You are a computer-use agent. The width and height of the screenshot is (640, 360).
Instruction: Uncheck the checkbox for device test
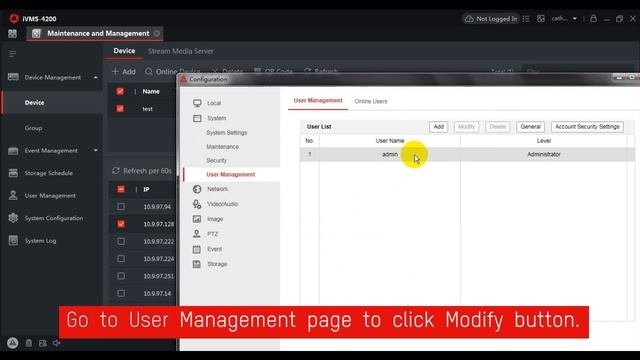(120, 109)
